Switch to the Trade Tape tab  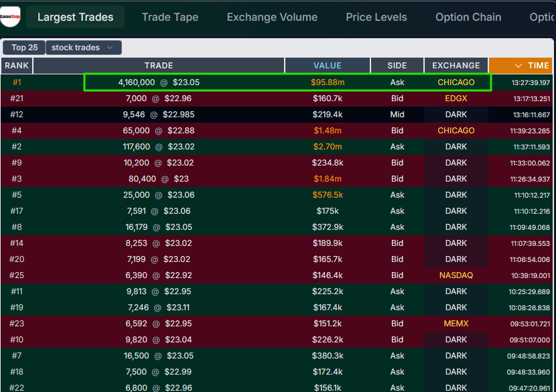click(x=170, y=17)
